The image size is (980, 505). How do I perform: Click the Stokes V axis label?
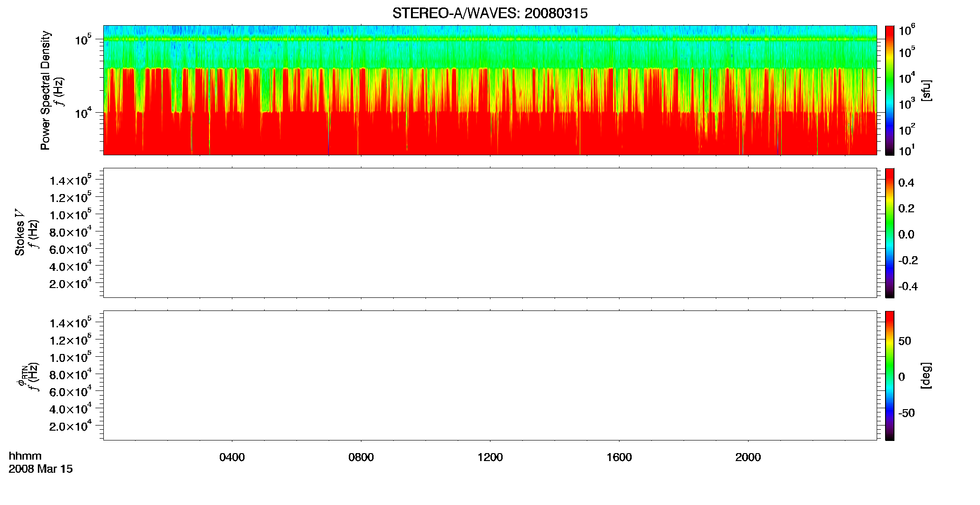(x=20, y=232)
